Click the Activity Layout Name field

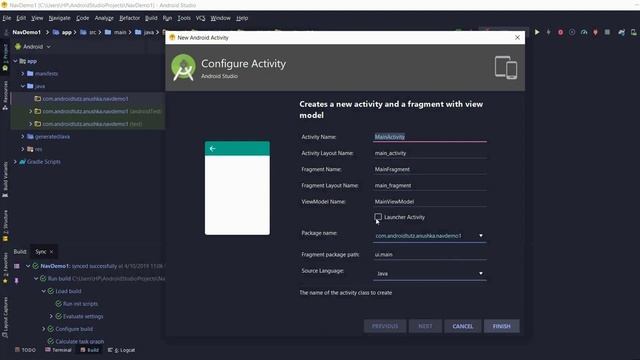tap(429, 153)
